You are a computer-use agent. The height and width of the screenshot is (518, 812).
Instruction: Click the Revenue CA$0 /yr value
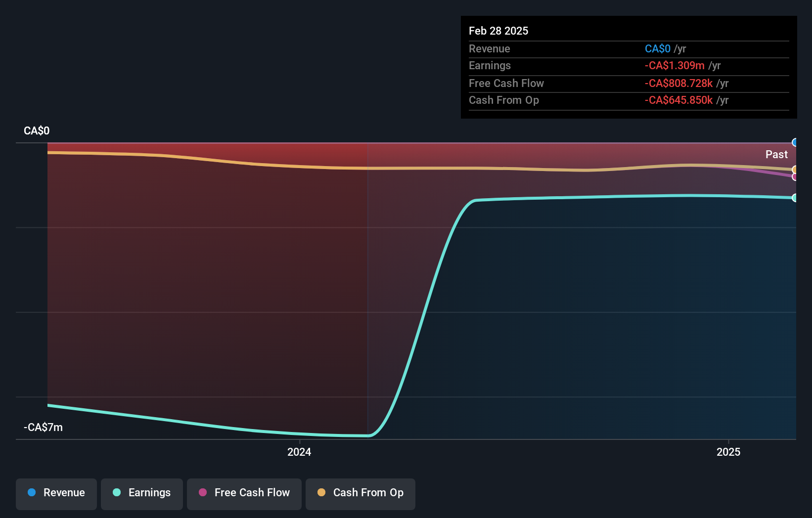[x=665, y=48]
